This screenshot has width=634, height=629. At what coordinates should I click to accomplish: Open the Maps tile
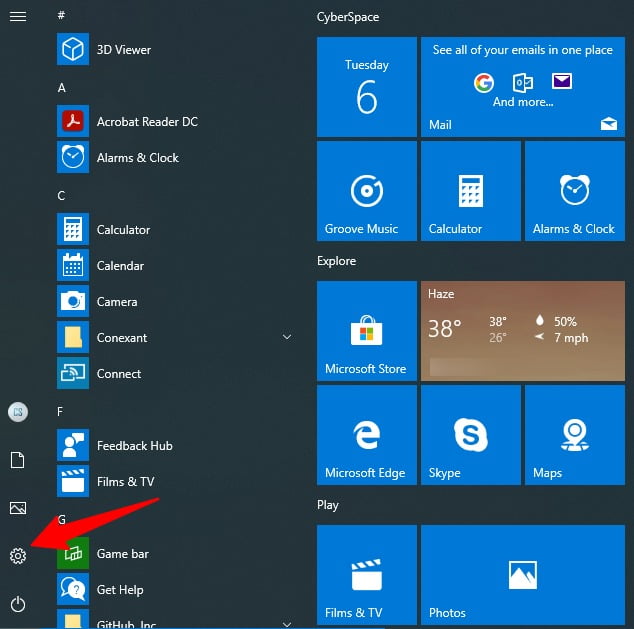(x=575, y=435)
